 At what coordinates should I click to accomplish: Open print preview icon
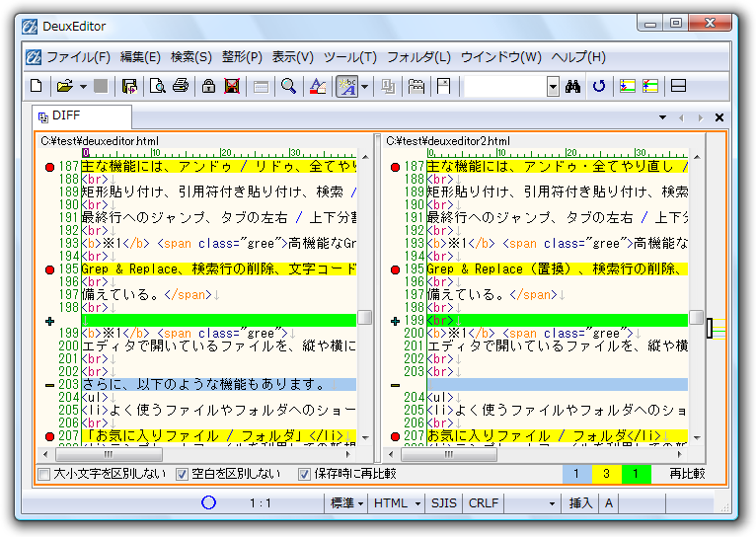(158, 86)
